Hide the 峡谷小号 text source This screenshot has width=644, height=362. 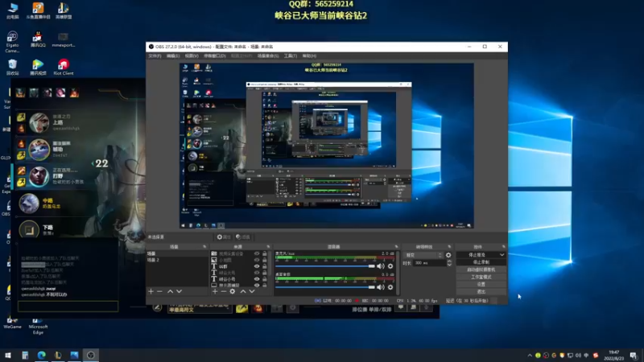[257, 278]
